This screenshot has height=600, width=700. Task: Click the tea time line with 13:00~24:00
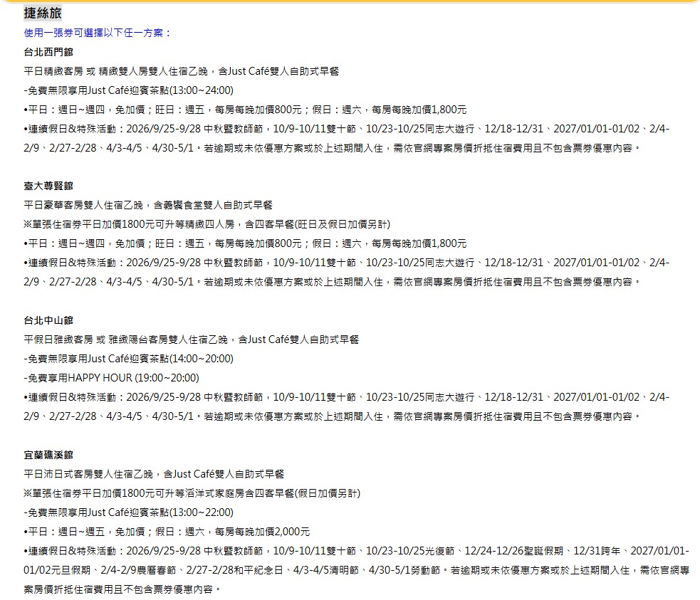click(129, 90)
